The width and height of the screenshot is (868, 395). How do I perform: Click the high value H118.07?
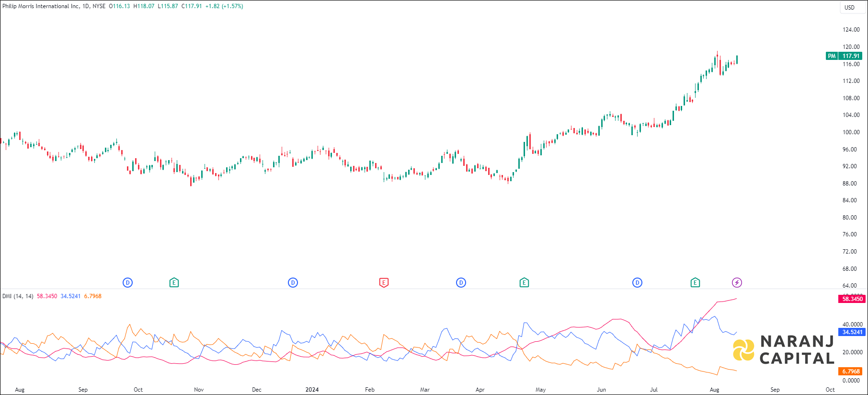click(x=144, y=6)
